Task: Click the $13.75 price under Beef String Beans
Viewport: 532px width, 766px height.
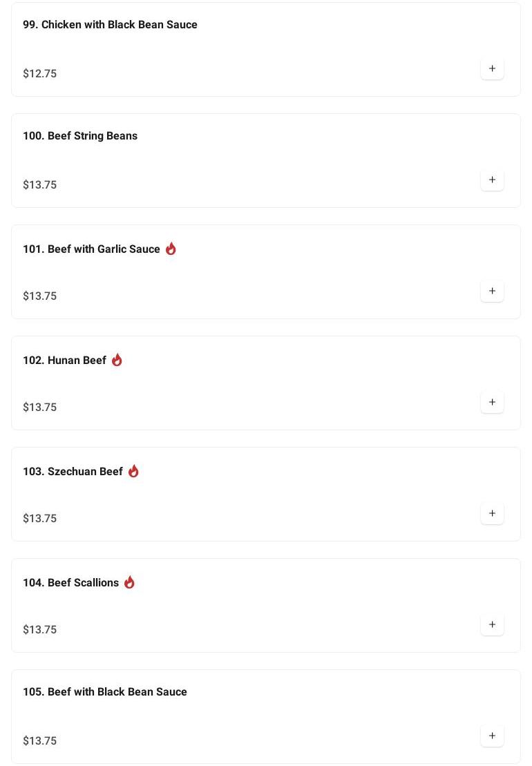Action: pos(40,185)
